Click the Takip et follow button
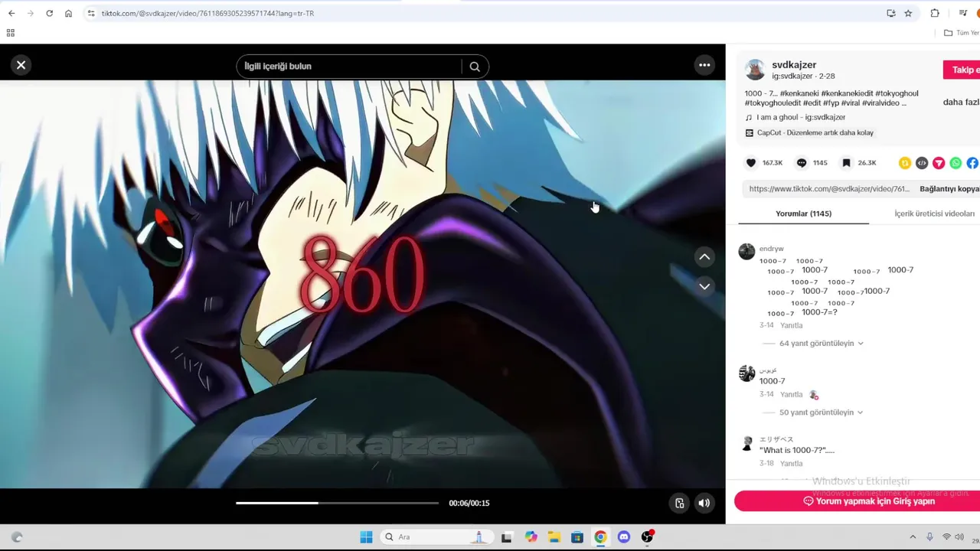The height and width of the screenshot is (551, 980). tap(962, 70)
